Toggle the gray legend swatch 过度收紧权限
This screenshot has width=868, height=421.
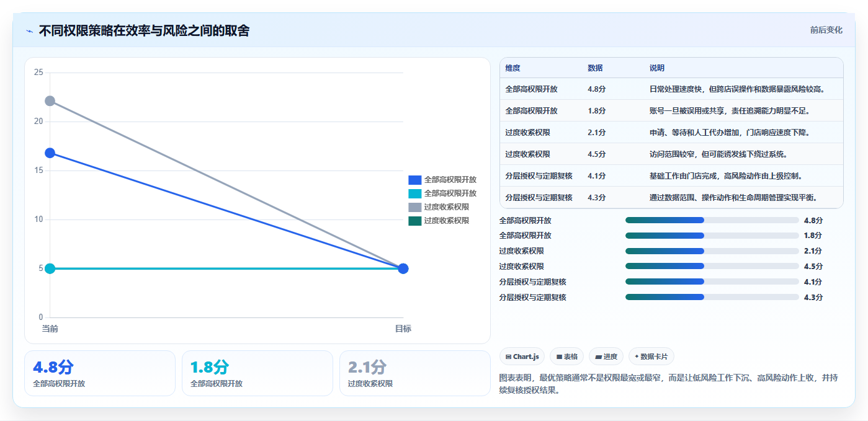click(415, 207)
